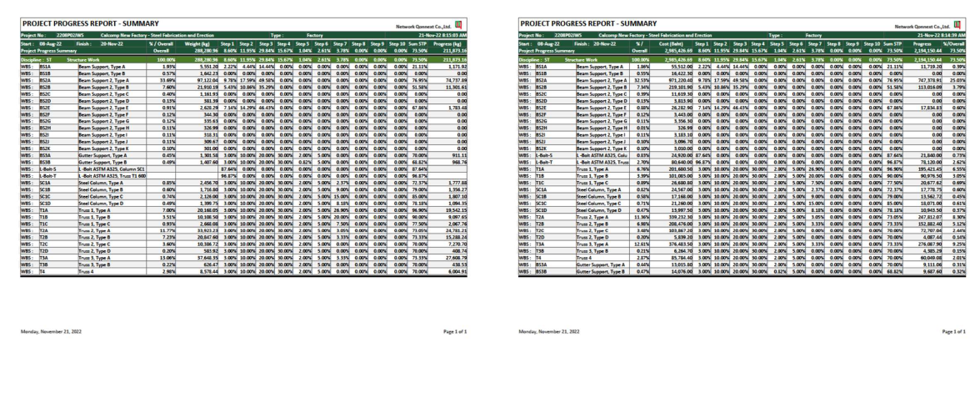Select BS2A cost value '971,220.40'
The width and height of the screenshot is (980, 408).
[x=680, y=80]
